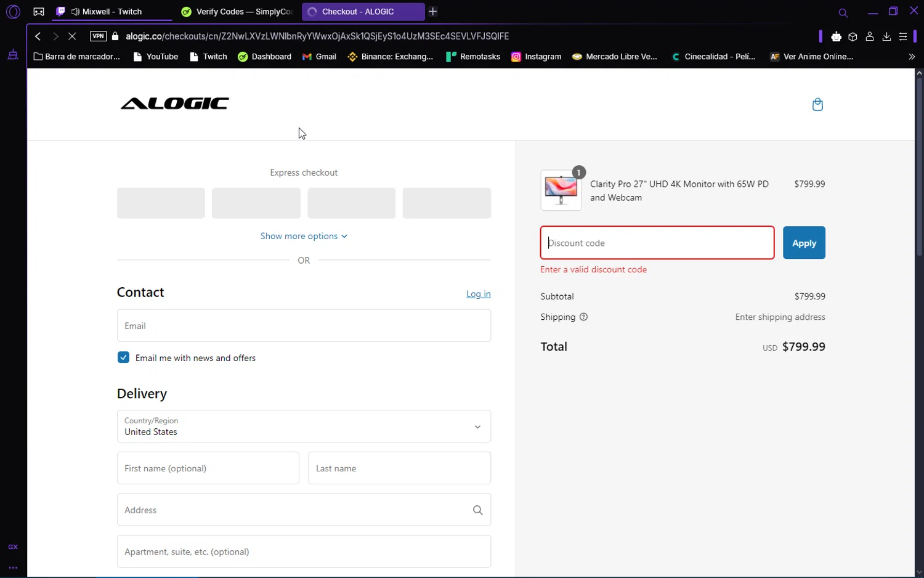The width and height of the screenshot is (924, 578).
Task: Uncheck Email me with news and offers
Action: [123, 357]
